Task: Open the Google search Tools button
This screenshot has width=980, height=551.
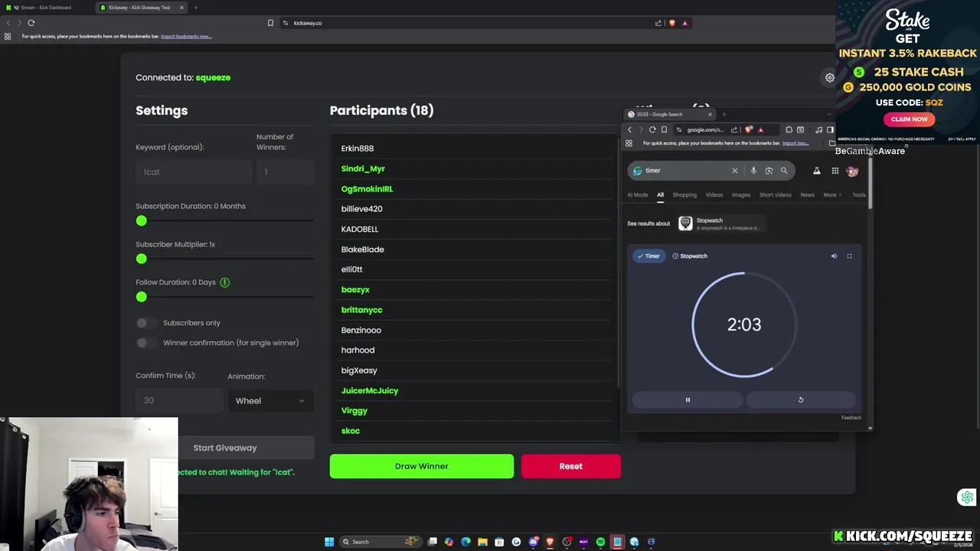Action: pyautogui.click(x=859, y=195)
